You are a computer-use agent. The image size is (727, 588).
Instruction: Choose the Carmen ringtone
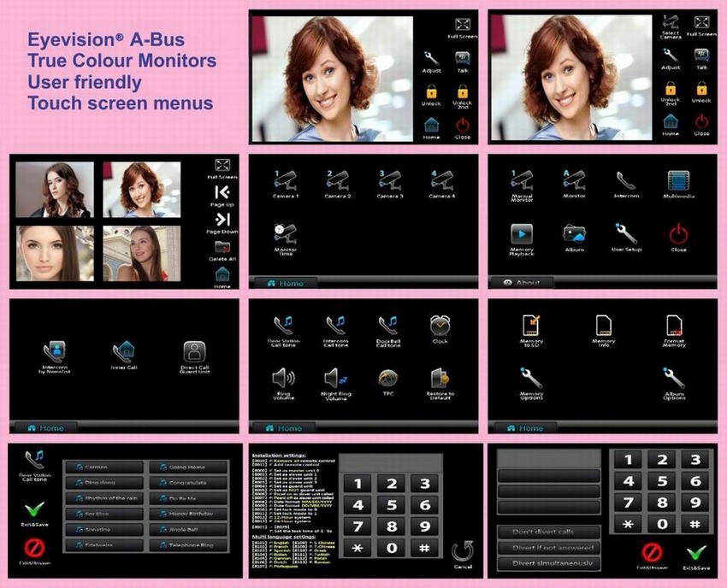coord(104,467)
